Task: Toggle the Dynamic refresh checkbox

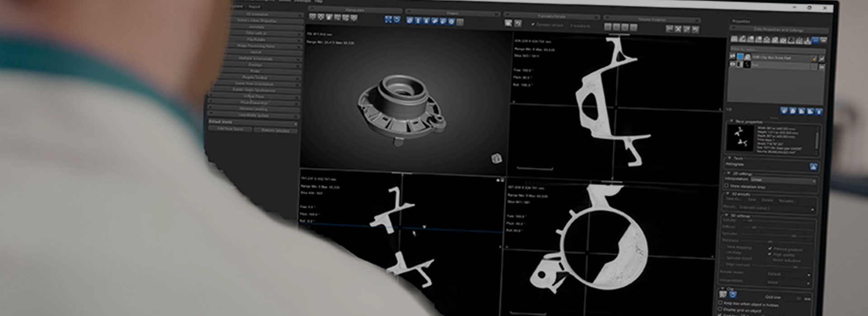Action: (533, 24)
